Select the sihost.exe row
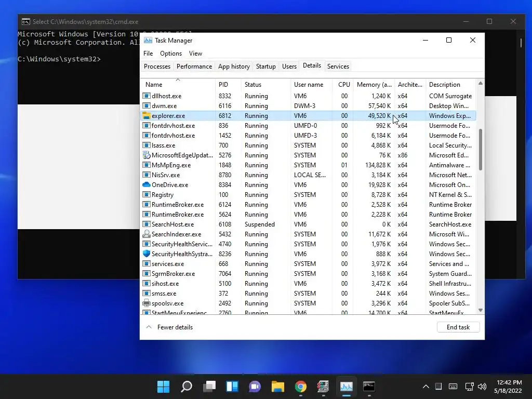 click(x=308, y=283)
